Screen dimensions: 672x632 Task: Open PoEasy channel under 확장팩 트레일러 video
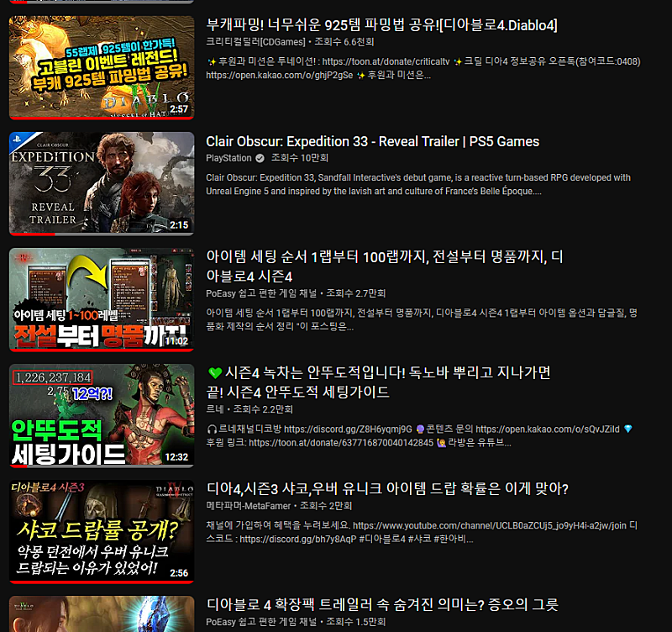pos(261,622)
